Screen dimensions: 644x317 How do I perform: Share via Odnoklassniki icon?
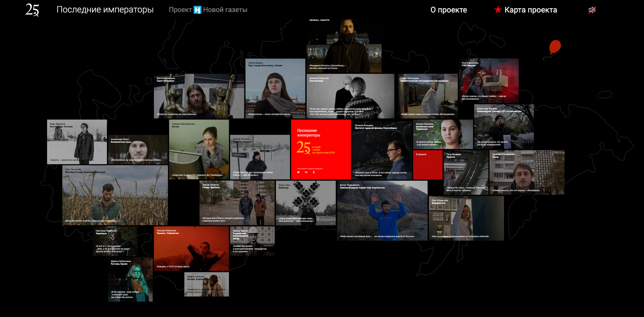(314, 172)
